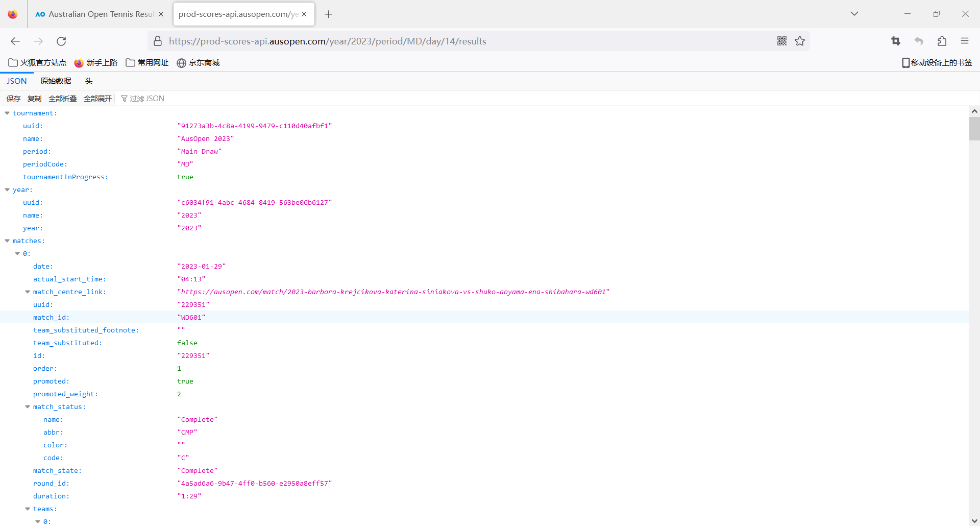Click the site security padlock icon
The width and height of the screenshot is (980, 526).
(158, 41)
